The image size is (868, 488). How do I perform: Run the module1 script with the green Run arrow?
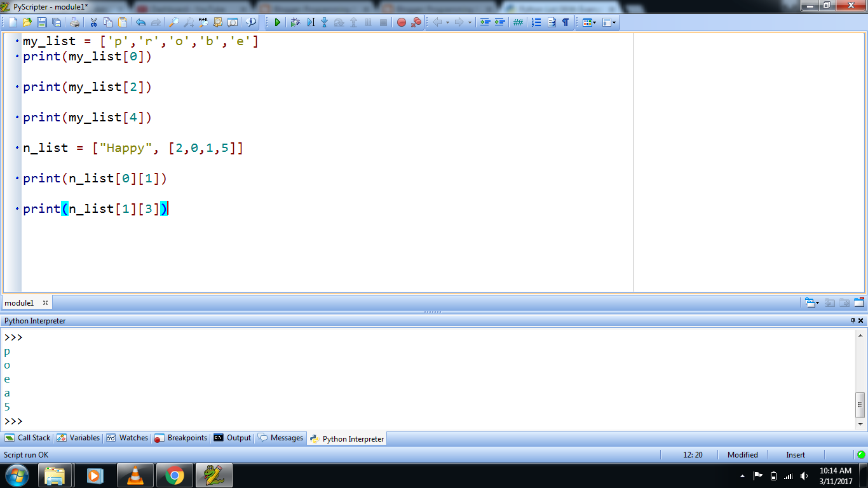[x=277, y=22]
